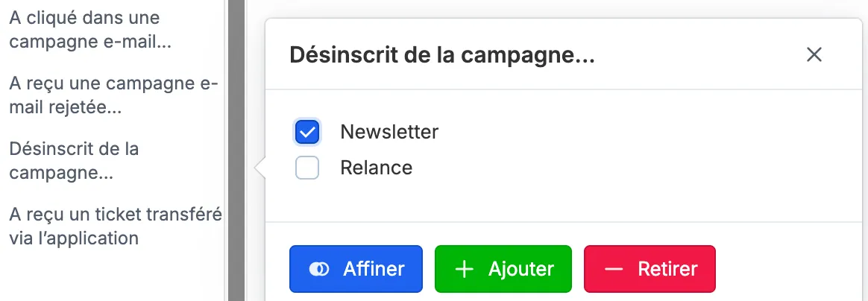Screen dimensions: 868x301
Task: Click the Newsletter option label
Action: (x=389, y=132)
